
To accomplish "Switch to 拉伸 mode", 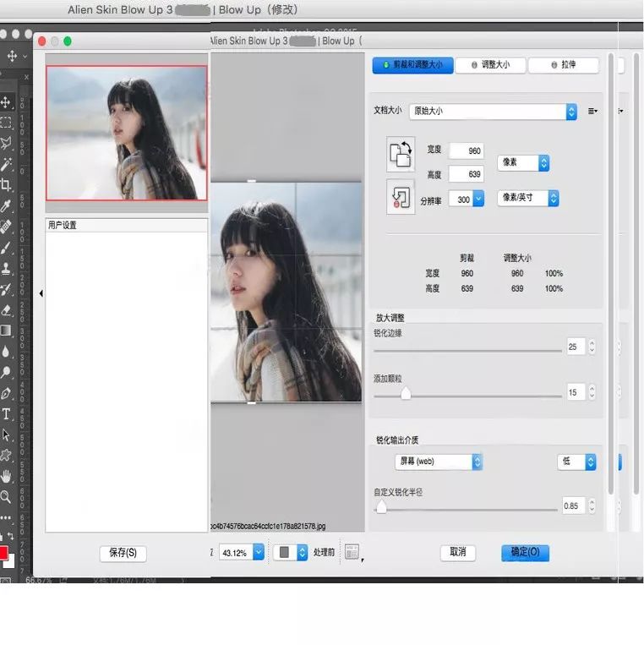I will 564,65.
